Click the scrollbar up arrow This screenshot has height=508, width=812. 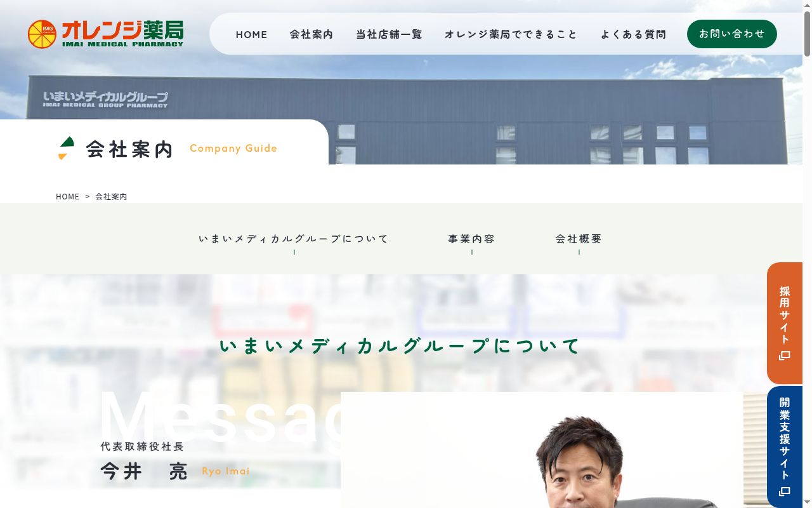[x=807, y=5]
